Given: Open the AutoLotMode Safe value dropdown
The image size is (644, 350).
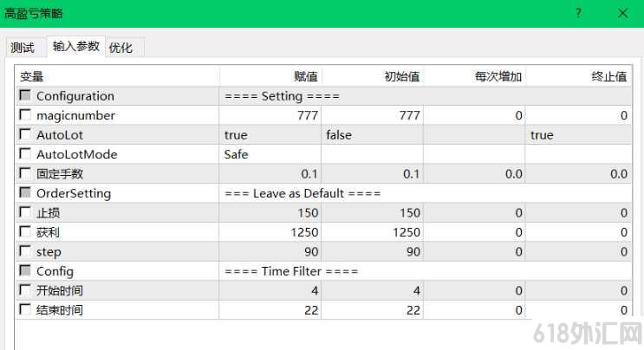Looking at the screenshot, I should point(270,154).
